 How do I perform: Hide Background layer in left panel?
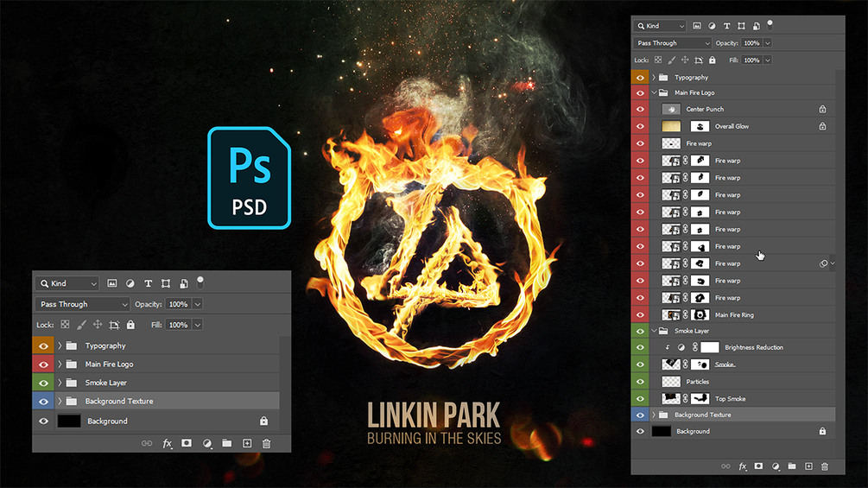[44, 421]
